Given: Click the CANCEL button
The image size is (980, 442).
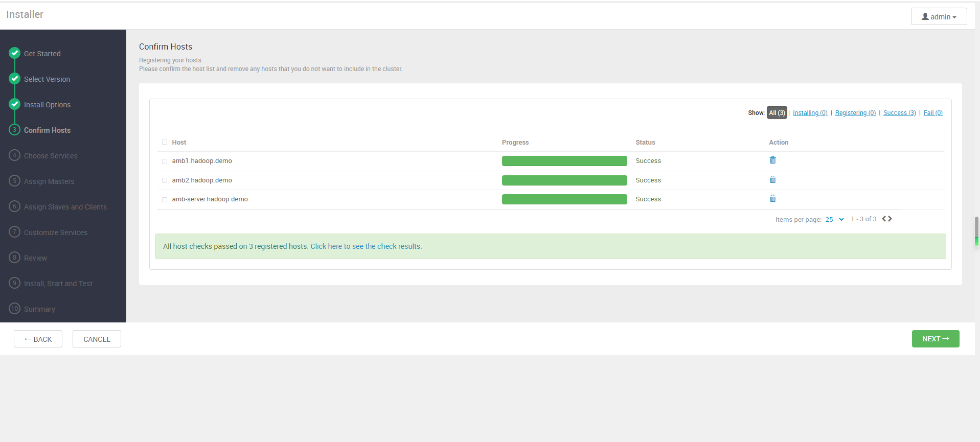Looking at the screenshot, I should [97, 339].
